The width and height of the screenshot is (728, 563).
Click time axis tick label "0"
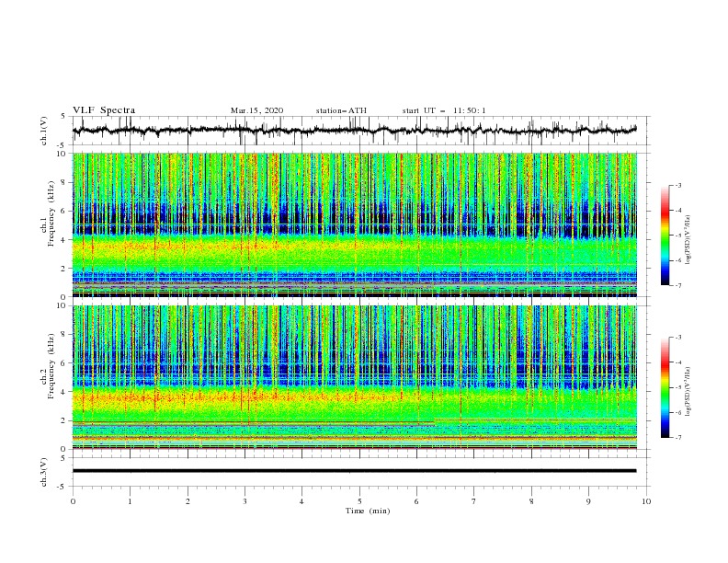(73, 501)
